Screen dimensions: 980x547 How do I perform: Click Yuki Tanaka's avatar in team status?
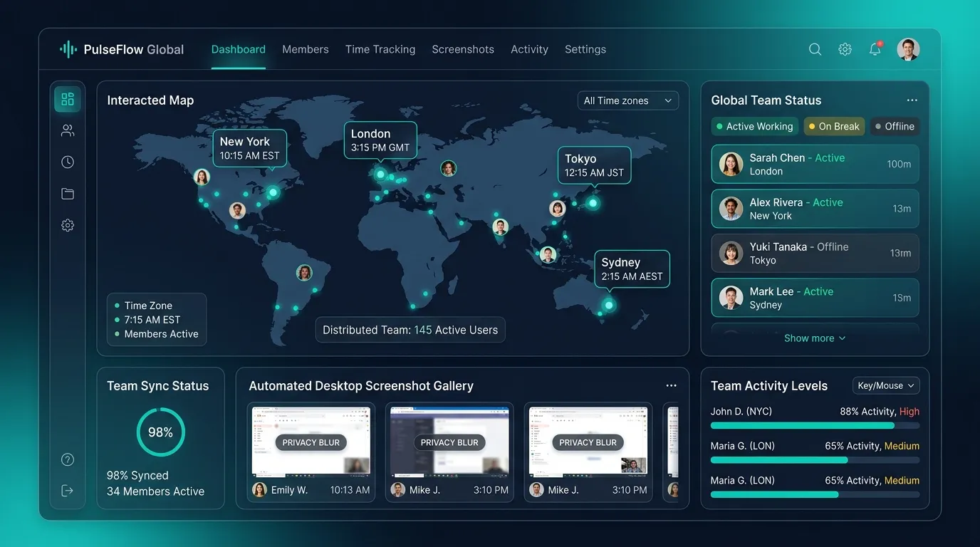[731, 253]
